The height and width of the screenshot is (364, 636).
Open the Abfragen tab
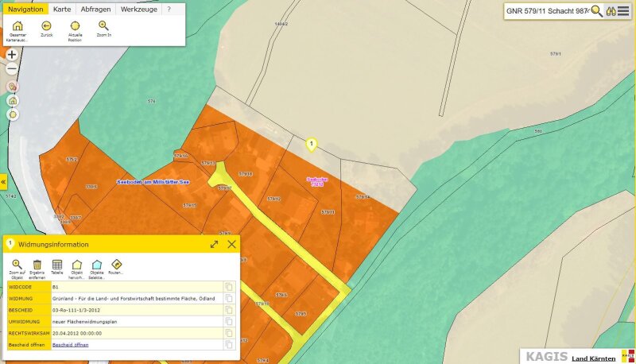pos(95,10)
